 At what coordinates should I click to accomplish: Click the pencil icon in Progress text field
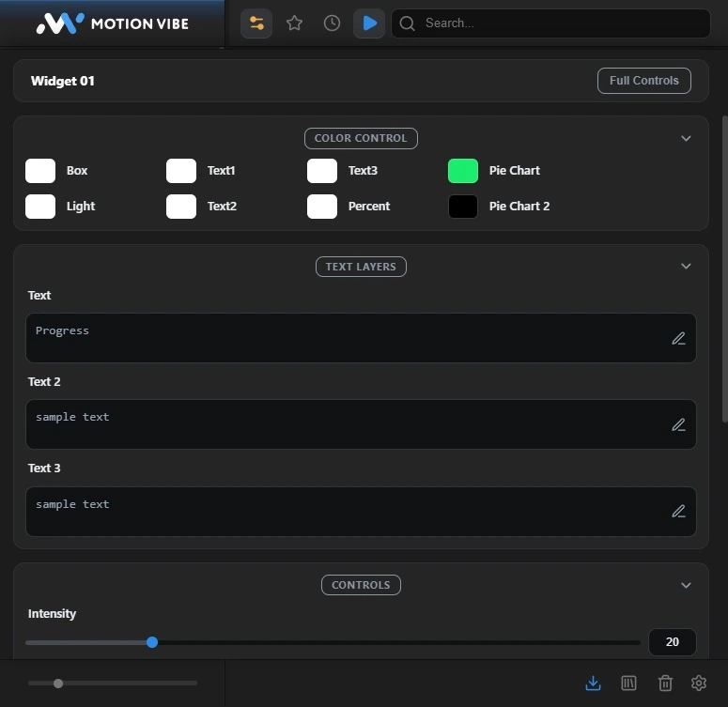pyautogui.click(x=678, y=338)
